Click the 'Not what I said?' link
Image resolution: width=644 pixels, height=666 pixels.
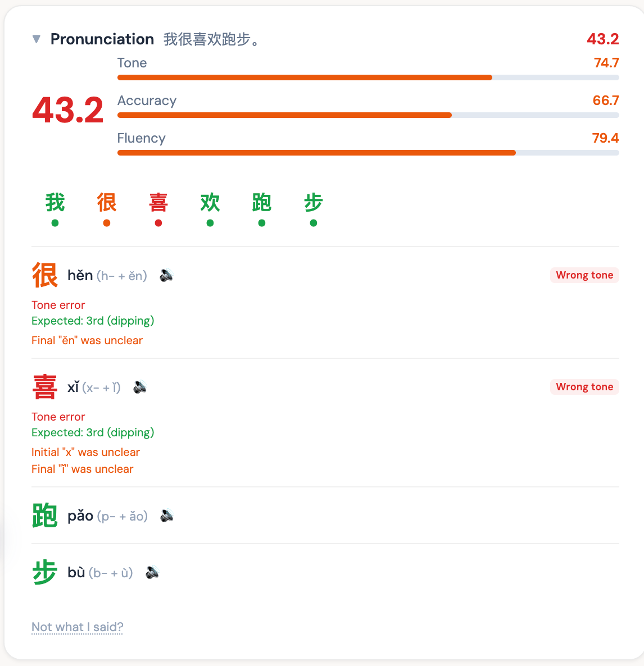coord(77,627)
